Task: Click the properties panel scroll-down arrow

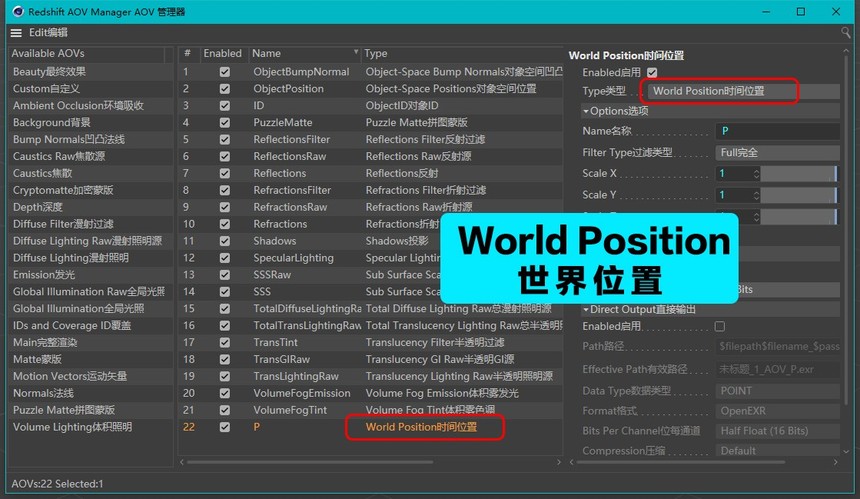Action: click(846, 452)
